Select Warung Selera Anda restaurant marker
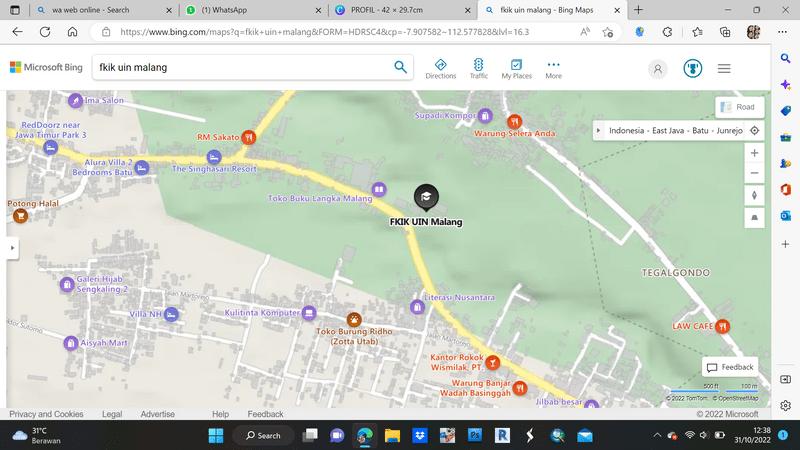Viewport: 800px width, 450px height. pyautogui.click(x=514, y=122)
